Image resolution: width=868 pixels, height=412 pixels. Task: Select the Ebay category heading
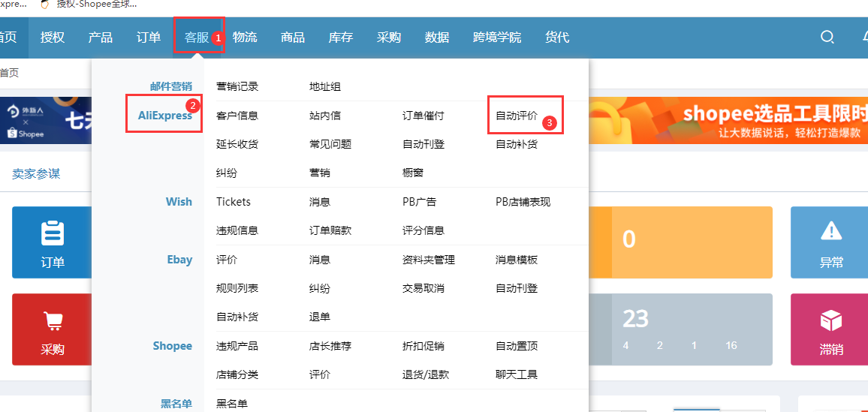pyautogui.click(x=180, y=260)
